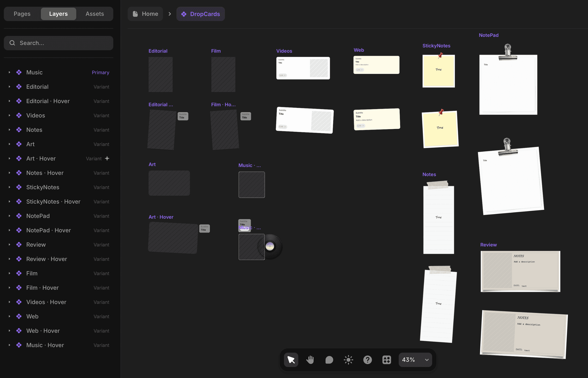Select the yellow StickyNotes card thumbnail

click(438, 72)
